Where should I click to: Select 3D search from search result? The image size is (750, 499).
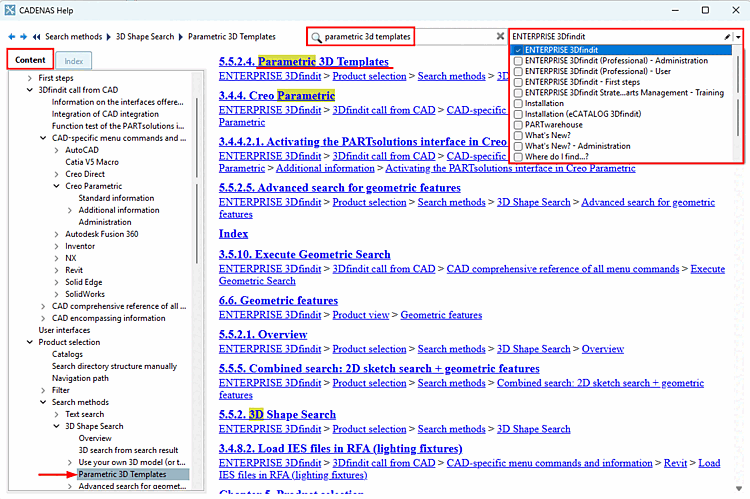tap(128, 450)
